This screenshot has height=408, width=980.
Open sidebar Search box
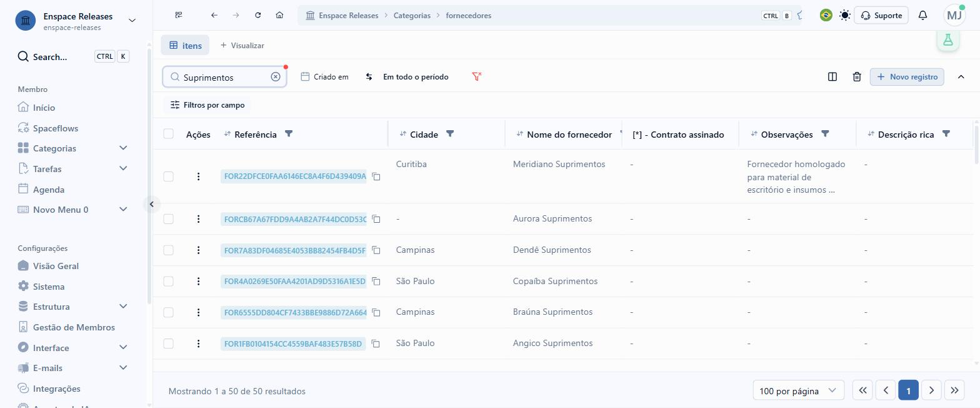click(74, 56)
